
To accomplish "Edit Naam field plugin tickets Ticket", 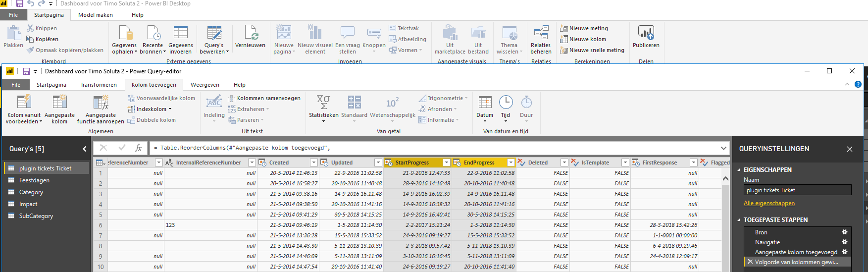I will (x=797, y=190).
